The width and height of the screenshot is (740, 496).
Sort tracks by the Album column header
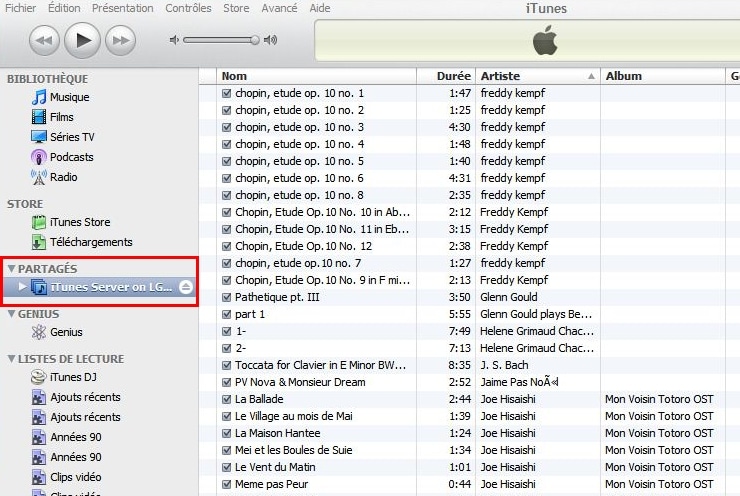[x=662, y=76]
